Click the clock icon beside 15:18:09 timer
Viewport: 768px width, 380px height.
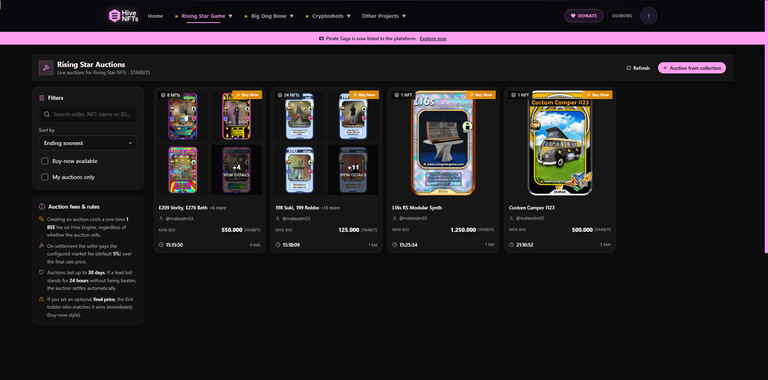tap(278, 244)
